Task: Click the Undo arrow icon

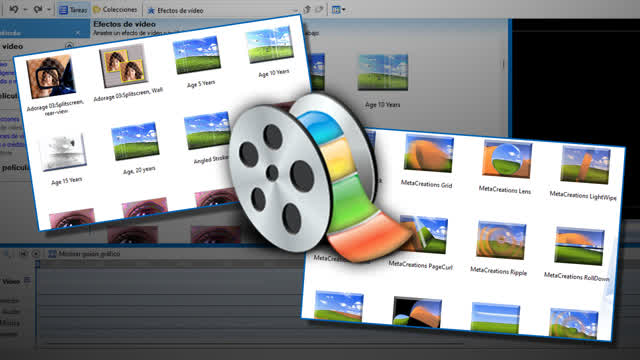Action: (13, 9)
